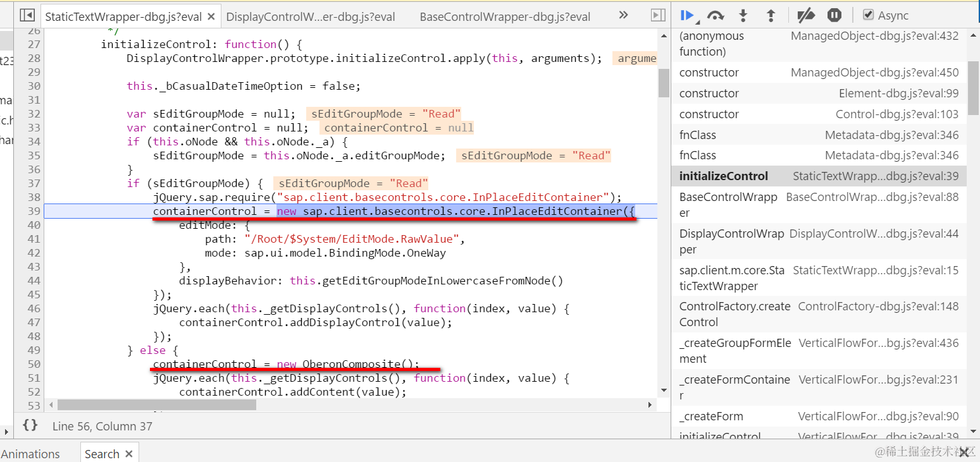Select ControlFactory.createControl stack frame
980x462 pixels.
(819, 314)
